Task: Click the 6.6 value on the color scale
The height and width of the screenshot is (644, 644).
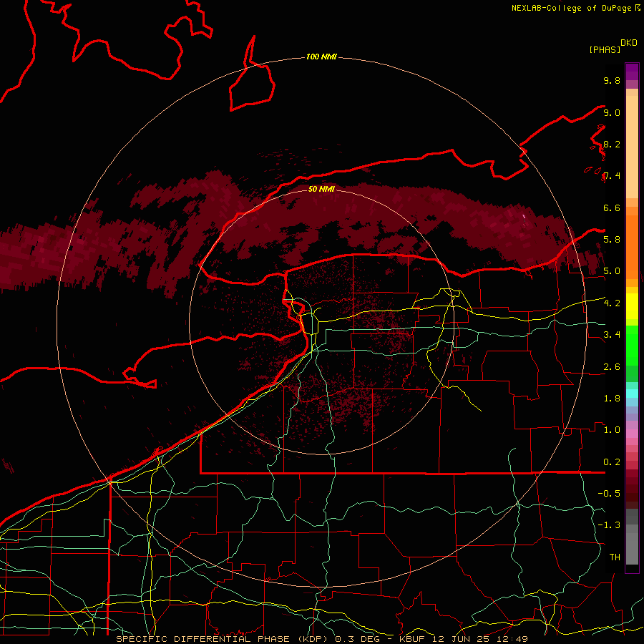Action: (612, 208)
